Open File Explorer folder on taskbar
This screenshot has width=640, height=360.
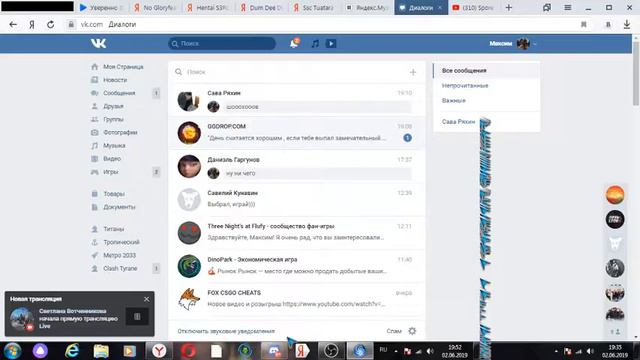coord(101,351)
